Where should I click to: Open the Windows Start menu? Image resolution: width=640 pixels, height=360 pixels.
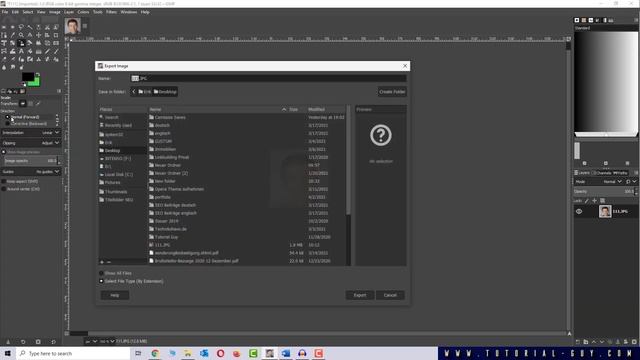(x=8, y=353)
